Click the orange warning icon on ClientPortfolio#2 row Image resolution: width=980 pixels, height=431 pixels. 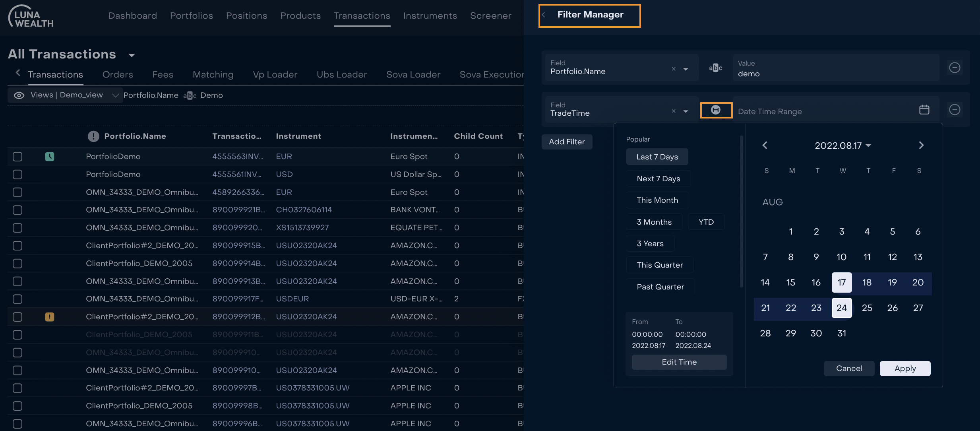(x=50, y=317)
